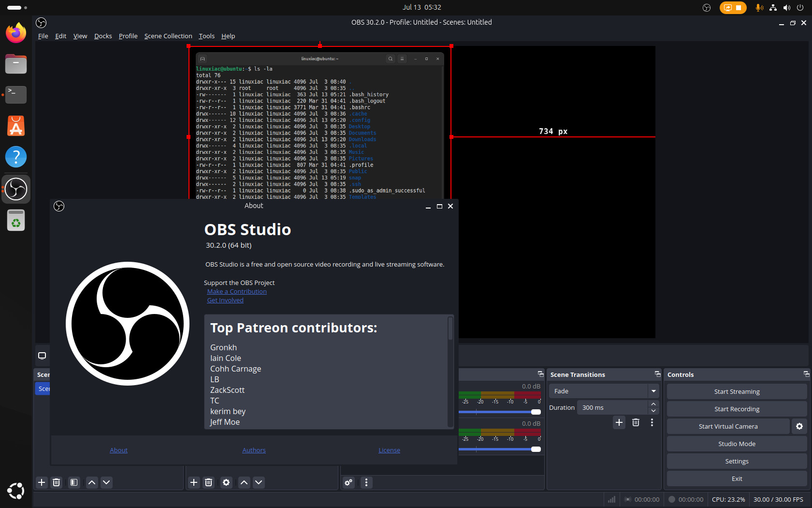Open virtual camera settings with the gear icon
The height and width of the screenshot is (508, 812).
pyautogui.click(x=799, y=426)
